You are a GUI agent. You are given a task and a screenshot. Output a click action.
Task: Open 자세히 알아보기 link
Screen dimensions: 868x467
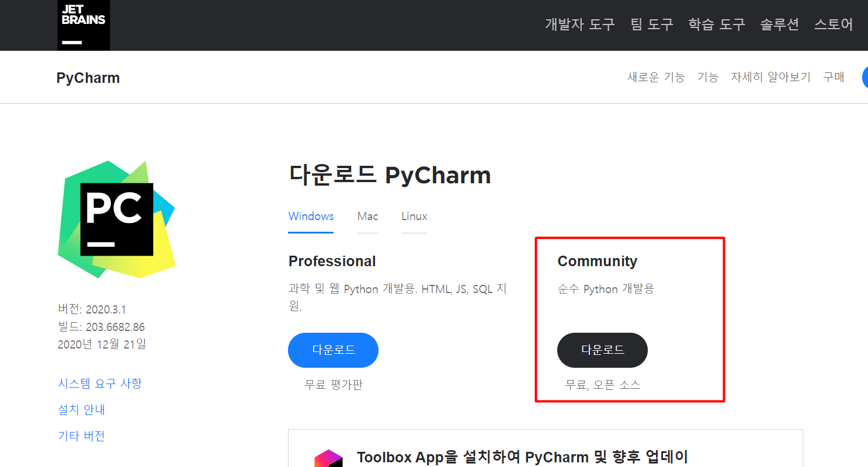tap(771, 77)
